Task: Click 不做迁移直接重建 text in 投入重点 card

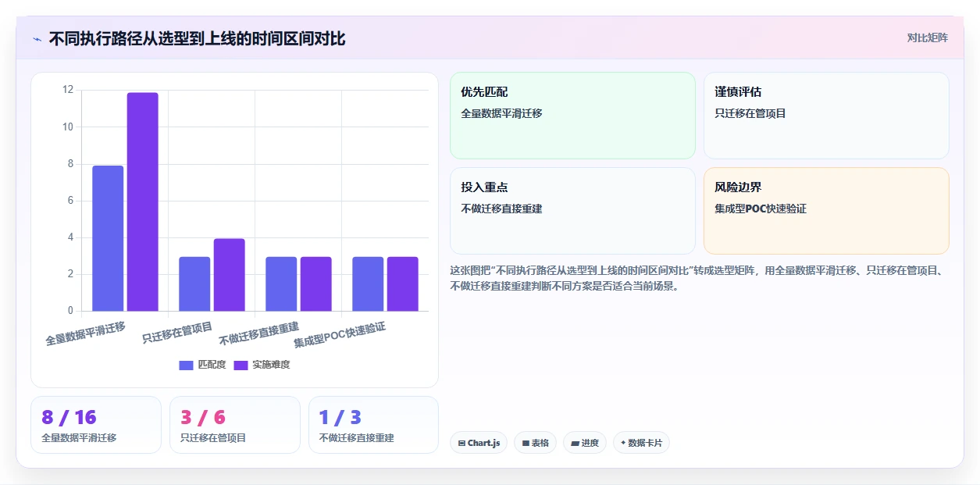Action: click(x=501, y=209)
